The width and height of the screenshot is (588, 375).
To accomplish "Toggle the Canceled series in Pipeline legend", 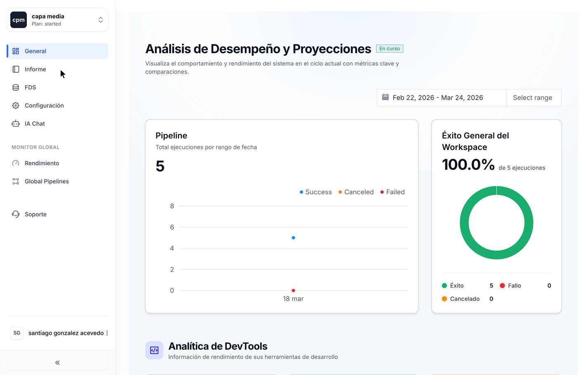I will (x=356, y=192).
